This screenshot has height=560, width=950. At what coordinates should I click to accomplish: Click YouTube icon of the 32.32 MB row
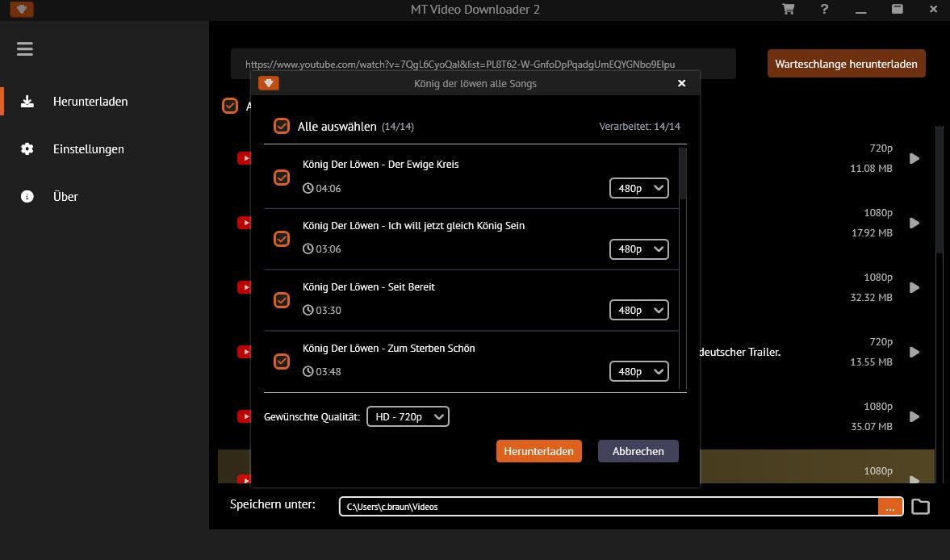pyautogui.click(x=244, y=287)
